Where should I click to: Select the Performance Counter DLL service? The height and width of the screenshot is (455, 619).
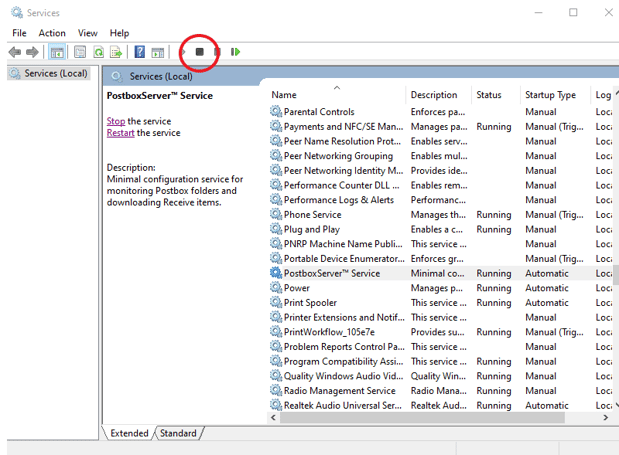(341, 185)
